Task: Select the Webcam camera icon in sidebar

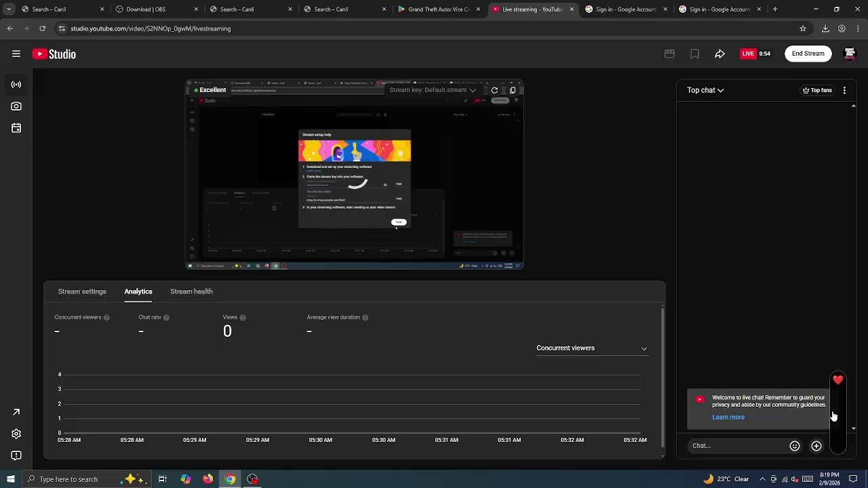Action: pyautogui.click(x=16, y=106)
